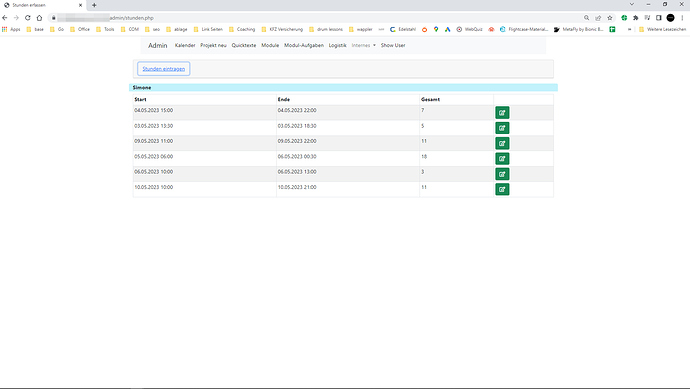Screen dimensions: 690x389
Task: Reload the page with the refresh icon
Action: [x=28, y=18]
